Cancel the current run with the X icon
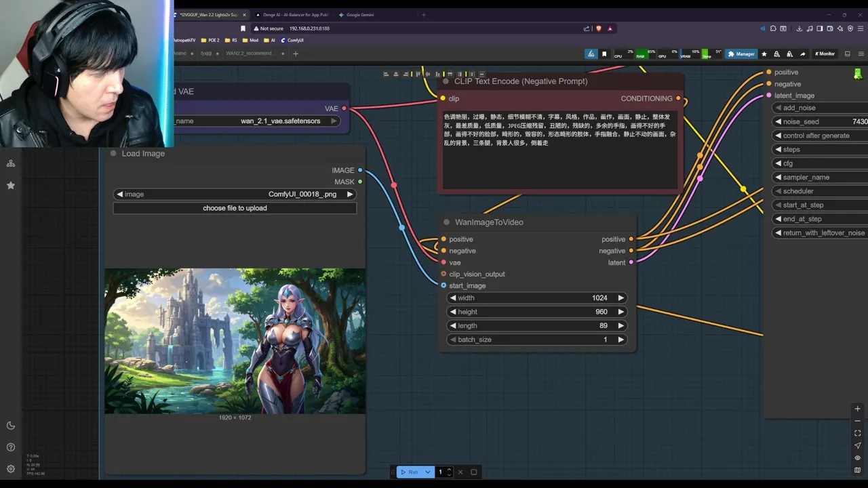868x488 pixels. point(460,472)
